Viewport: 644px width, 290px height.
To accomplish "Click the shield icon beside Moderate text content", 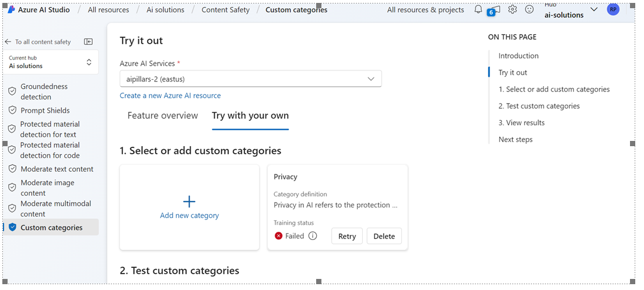I will (12, 169).
